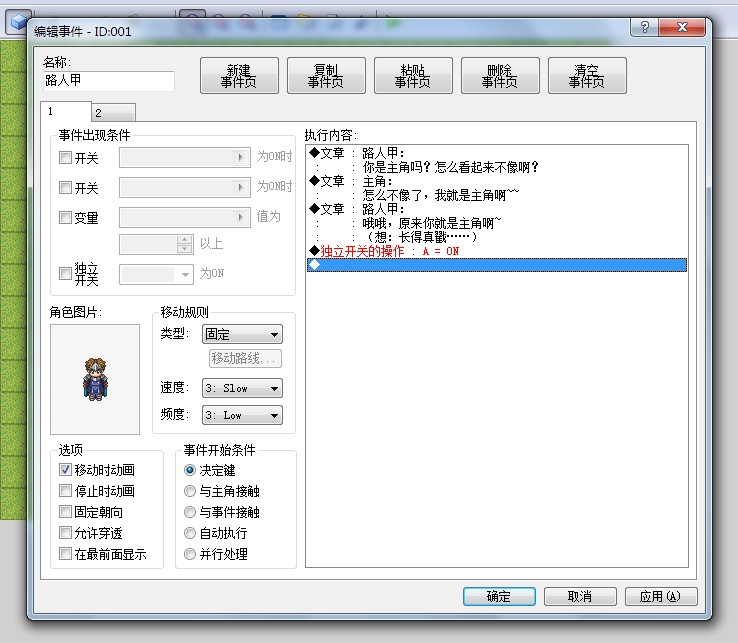Open the disabled 移动路线 button
738x643 pixels.
point(245,359)
